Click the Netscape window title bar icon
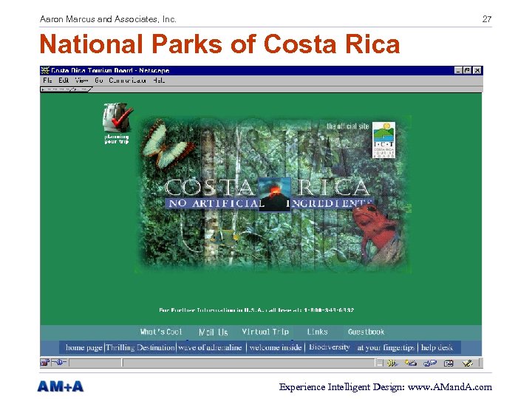532x399 pixels. [45, 70]
